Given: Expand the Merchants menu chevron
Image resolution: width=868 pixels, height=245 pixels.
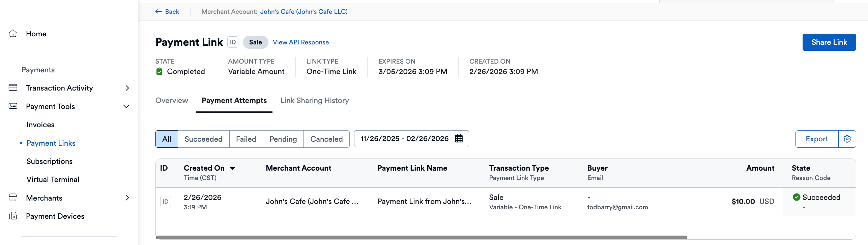Looking at the screenshot, I should [x=127, y=198].
